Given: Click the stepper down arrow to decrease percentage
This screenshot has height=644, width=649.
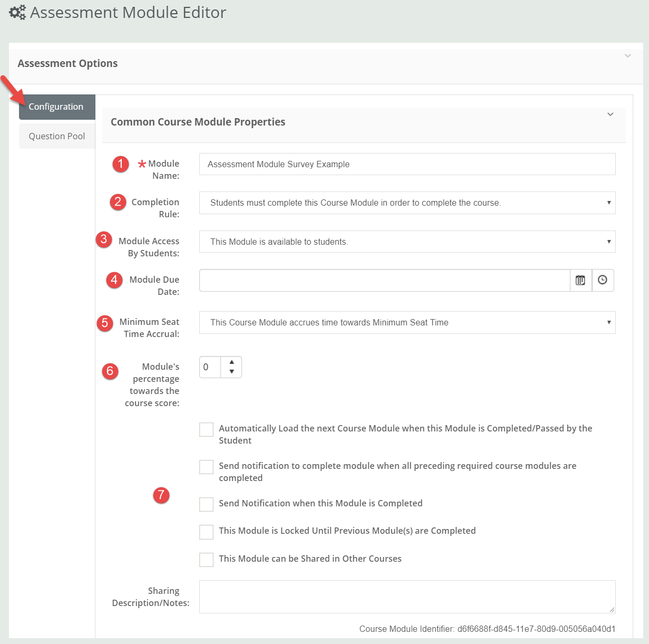Looking at the screenshot, I should [232, 372].
